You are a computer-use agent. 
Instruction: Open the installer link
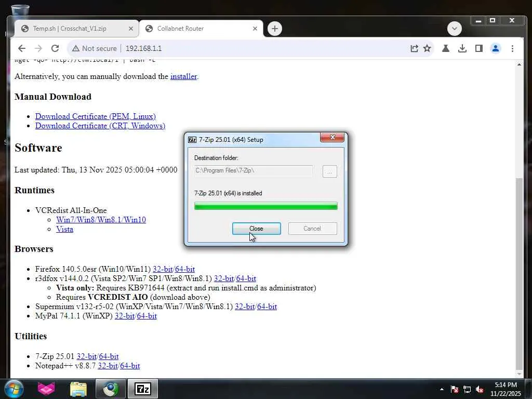pos(183,76)
